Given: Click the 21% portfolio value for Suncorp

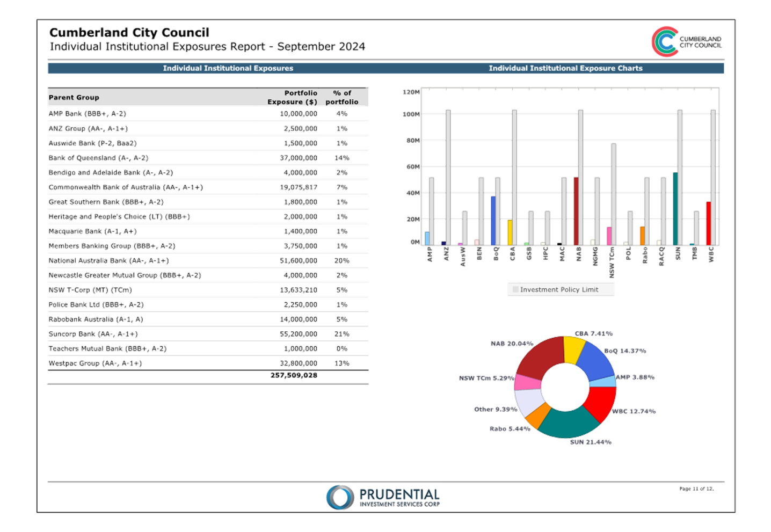Looking at the screenshot, I should (342, 334).
